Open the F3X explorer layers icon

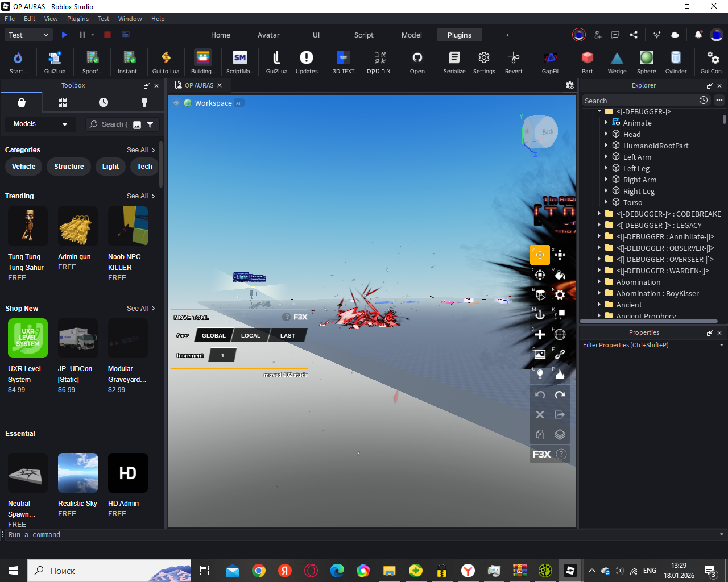point(560,434)
